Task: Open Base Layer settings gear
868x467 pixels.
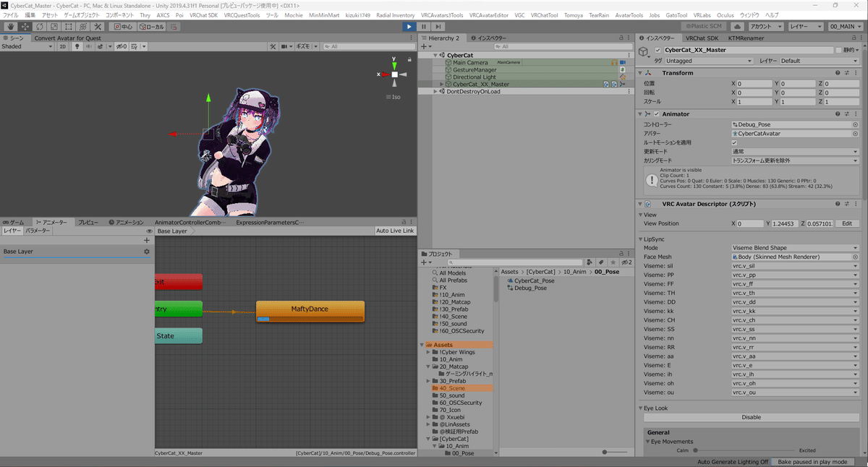Action: (147, 252)
